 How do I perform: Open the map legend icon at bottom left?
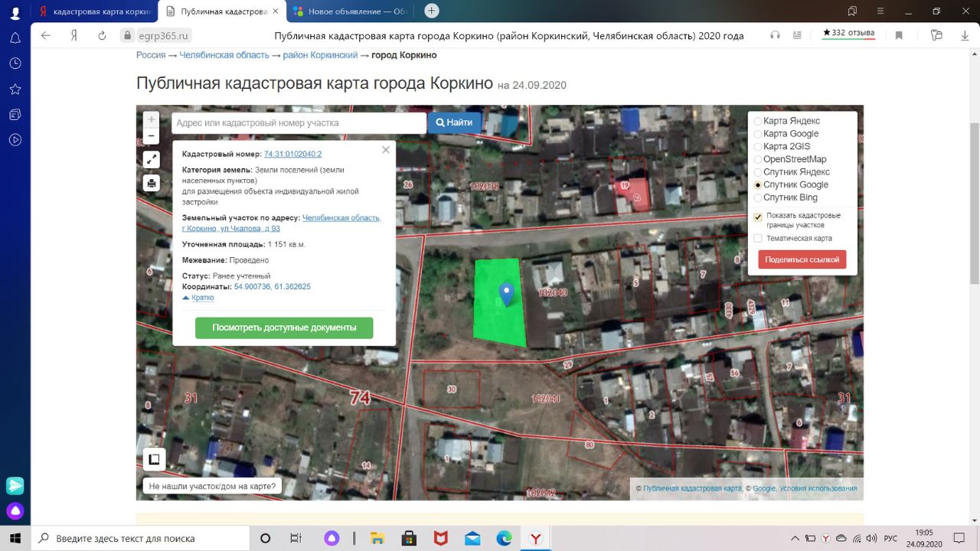pos(154,459)
